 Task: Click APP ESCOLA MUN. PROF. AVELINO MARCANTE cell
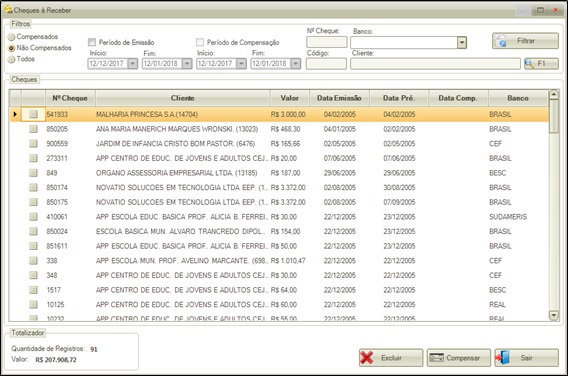pos(183,260)
